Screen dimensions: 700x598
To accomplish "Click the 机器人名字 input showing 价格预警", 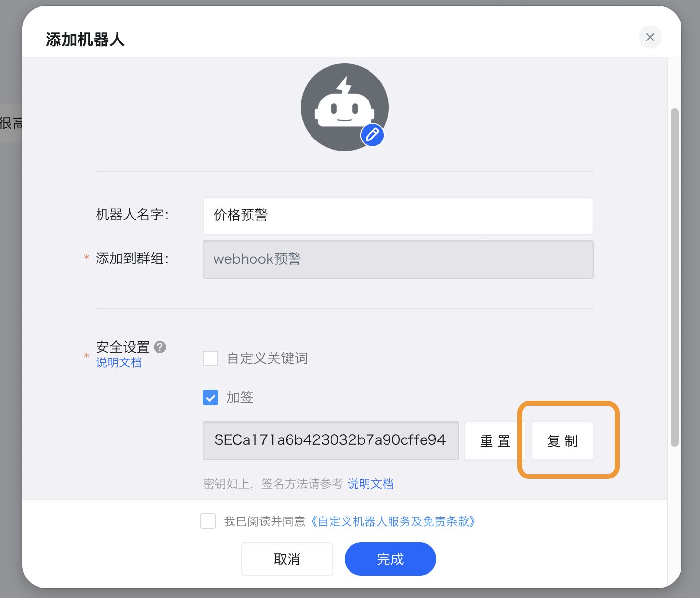I will (x=397, y=216).
